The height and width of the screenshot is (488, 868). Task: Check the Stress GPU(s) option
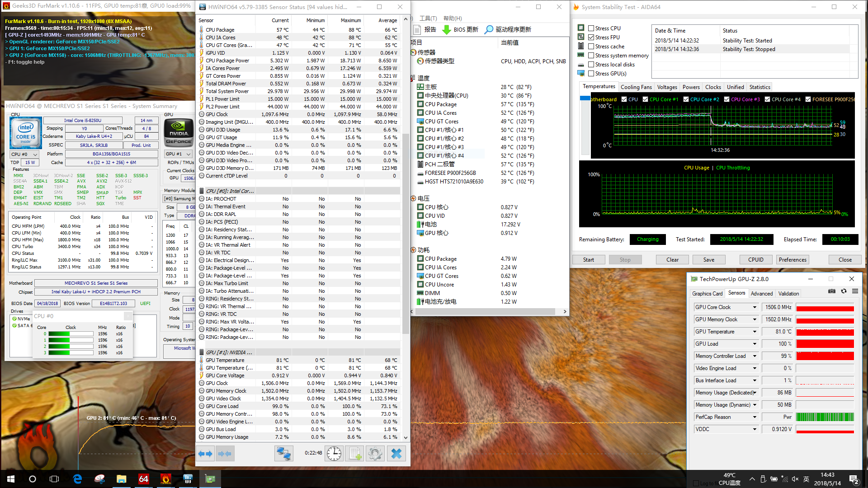pos(591,74)
